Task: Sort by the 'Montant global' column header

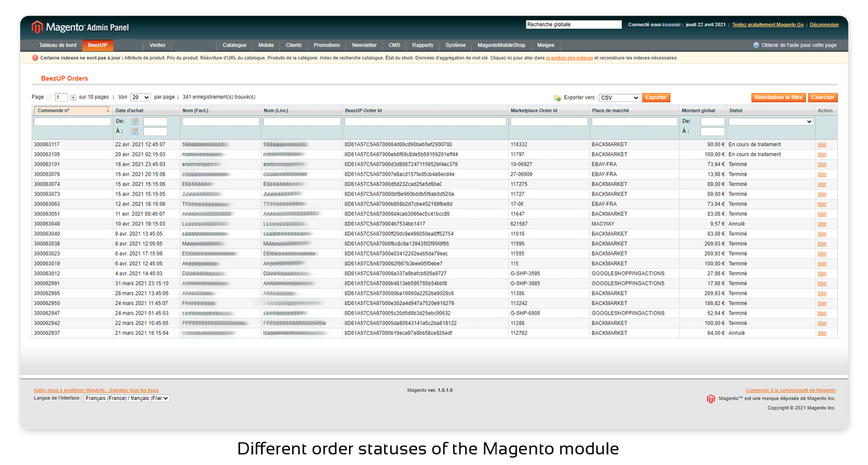Action: point(698,110)
